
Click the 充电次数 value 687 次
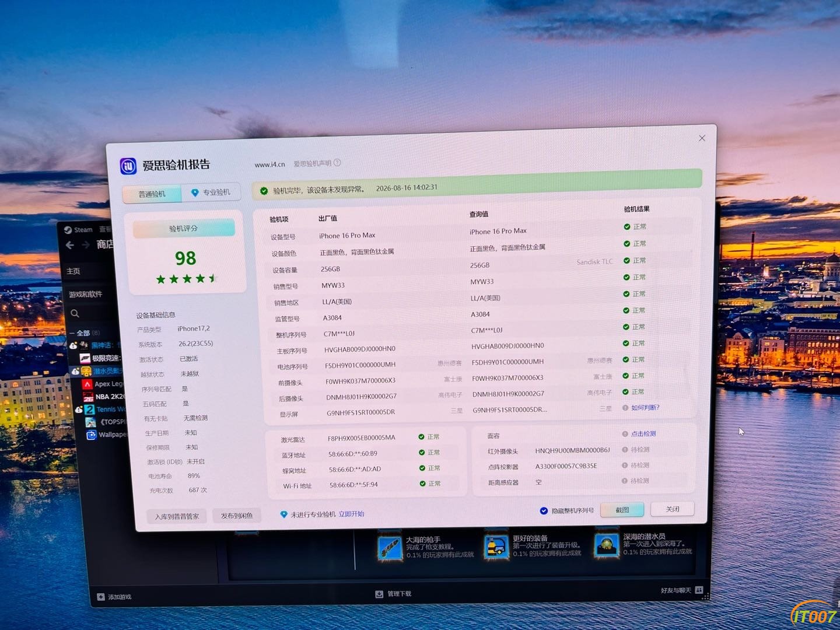pyautogui.click(x=198, y=490)
